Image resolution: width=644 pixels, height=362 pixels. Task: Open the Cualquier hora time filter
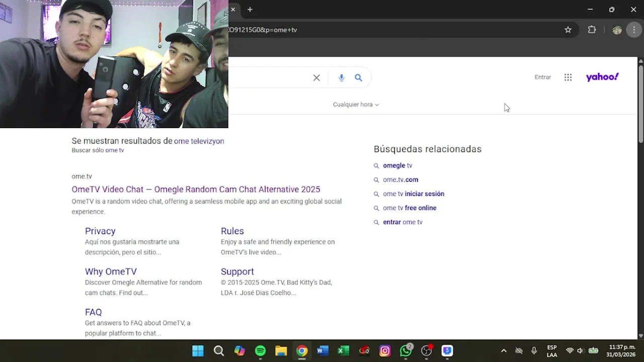[356, 105]
